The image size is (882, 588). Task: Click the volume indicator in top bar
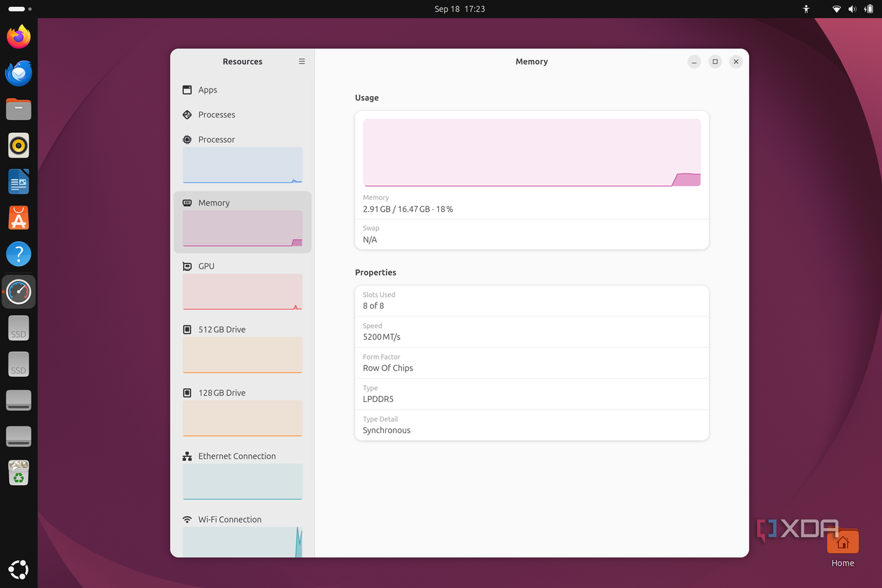[x=852, y=9]
